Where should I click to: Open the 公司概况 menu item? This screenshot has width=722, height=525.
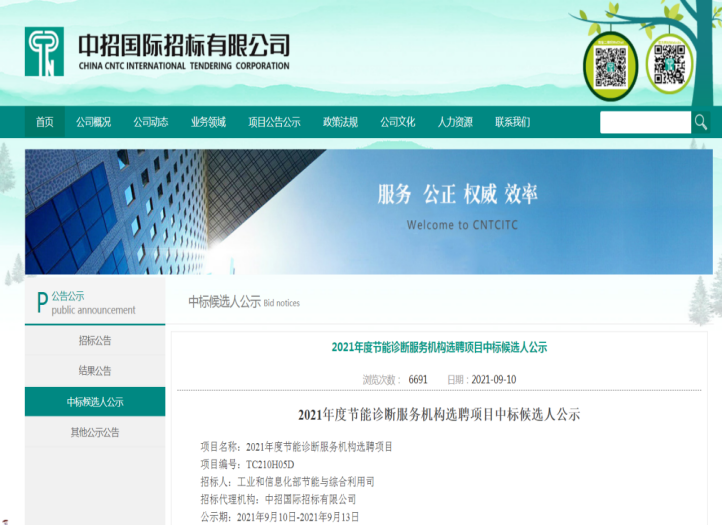(x=94, y=122)
